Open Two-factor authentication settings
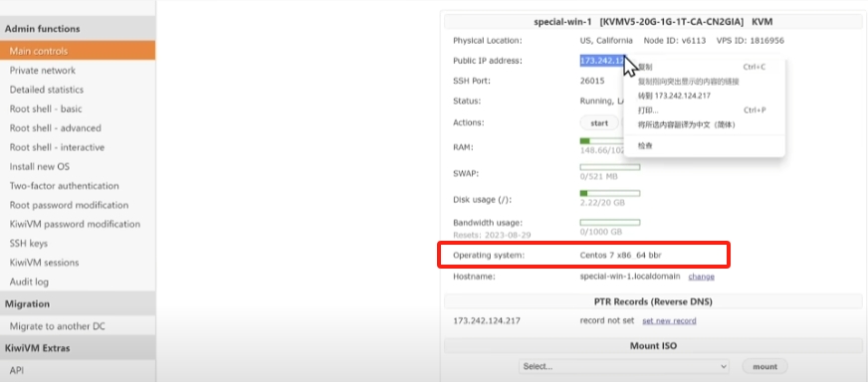 click(x=65, y=186)
